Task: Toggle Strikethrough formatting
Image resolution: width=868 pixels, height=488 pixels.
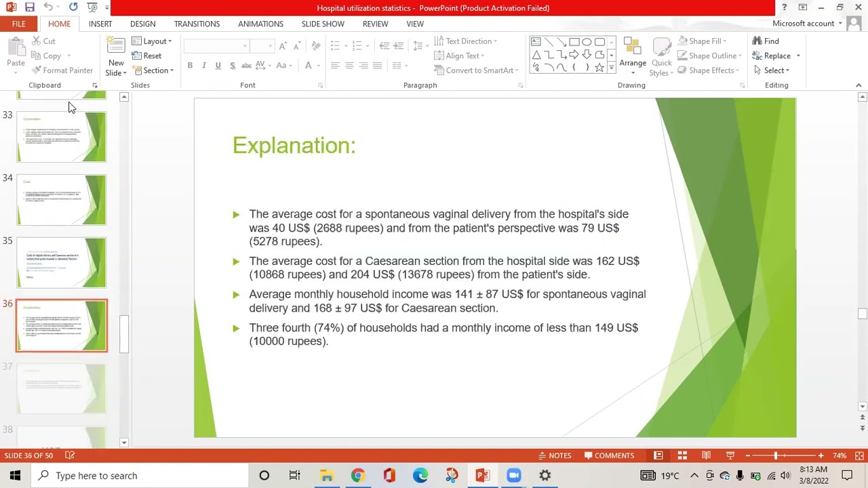Action: (246, 66)
